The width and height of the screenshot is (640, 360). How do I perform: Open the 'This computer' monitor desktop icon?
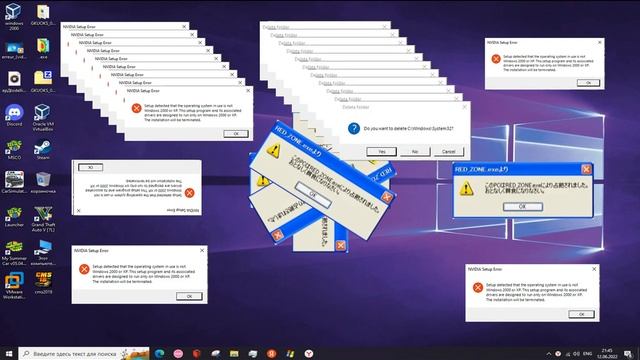[43, 252]
